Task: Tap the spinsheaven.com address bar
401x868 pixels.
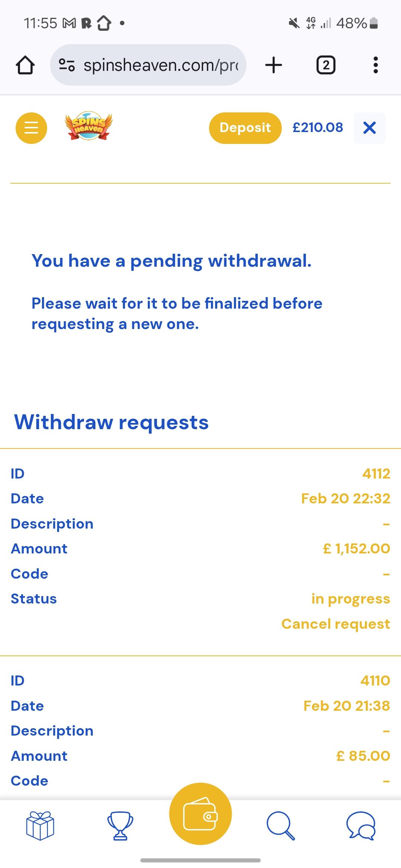Action: pyautogui.click(x=160, y=65)
